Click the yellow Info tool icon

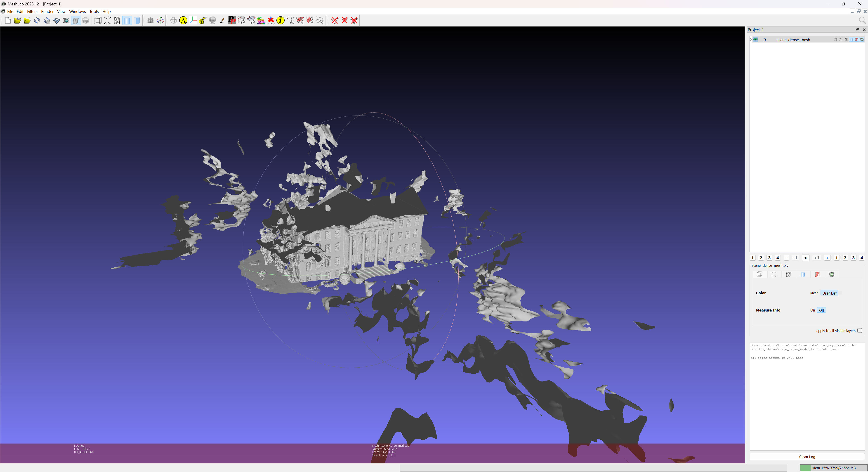[280, 21]
